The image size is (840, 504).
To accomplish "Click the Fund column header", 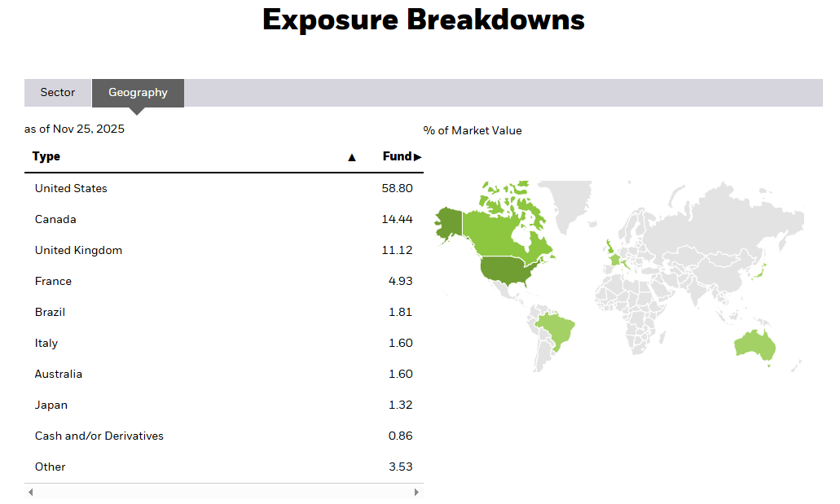I will (x=397, y=156).
